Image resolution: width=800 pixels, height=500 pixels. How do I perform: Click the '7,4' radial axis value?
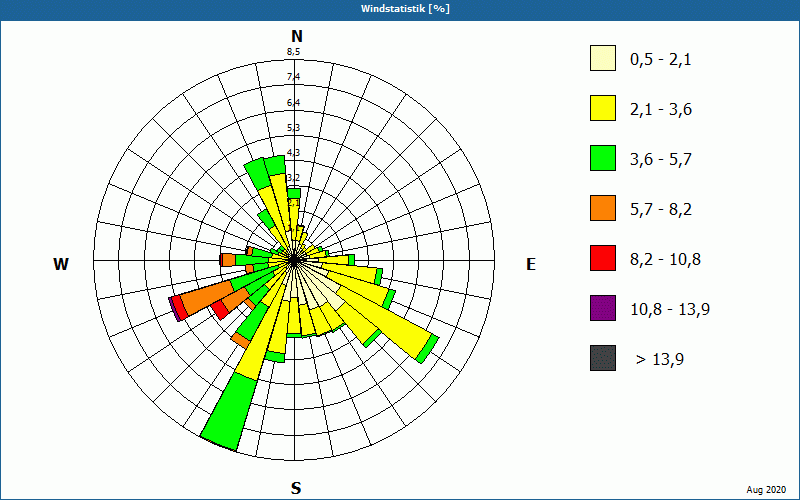coord(293,77)
